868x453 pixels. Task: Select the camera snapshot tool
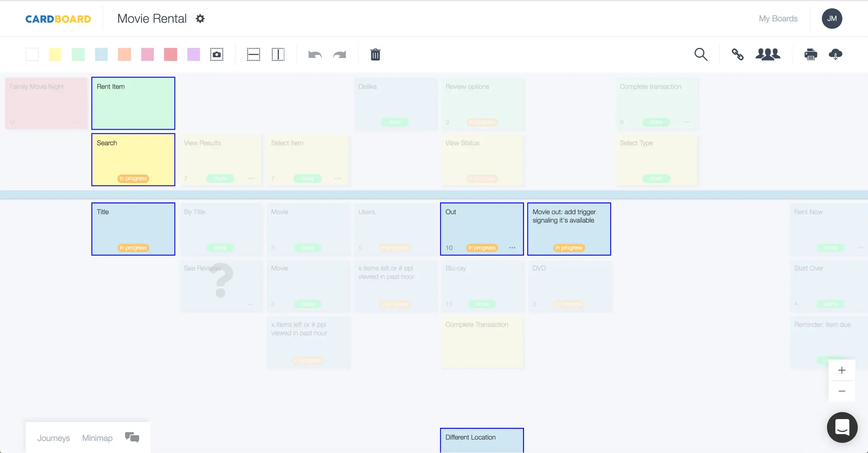coord(217,54)
